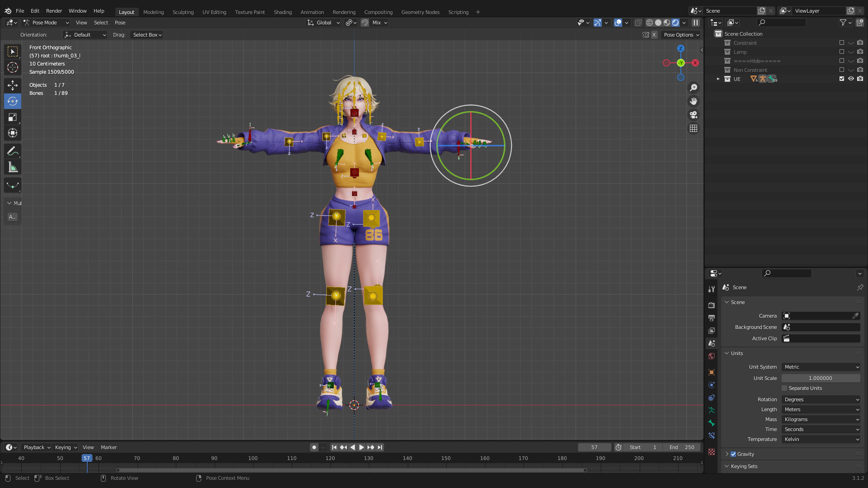Select wireframe viewport shading
The image size is (868, 488).
pos(650,23)
